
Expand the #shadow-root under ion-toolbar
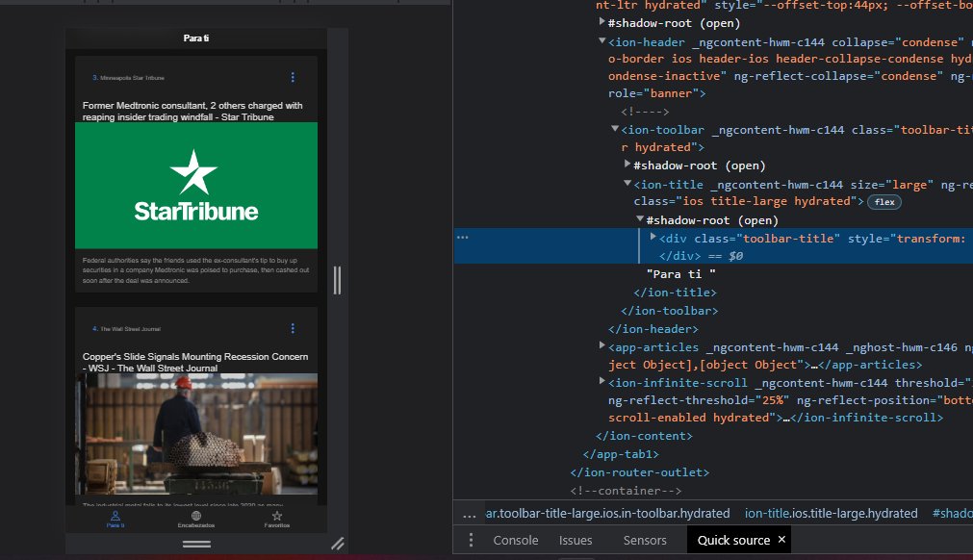point(627,165)
